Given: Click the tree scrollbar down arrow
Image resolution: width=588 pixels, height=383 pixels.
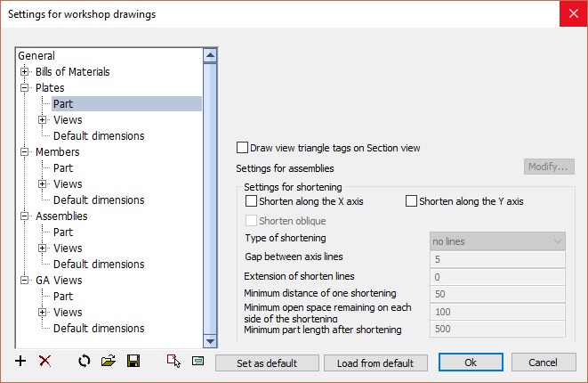Looking at the screenshot, I should click(x=210, y=341).
